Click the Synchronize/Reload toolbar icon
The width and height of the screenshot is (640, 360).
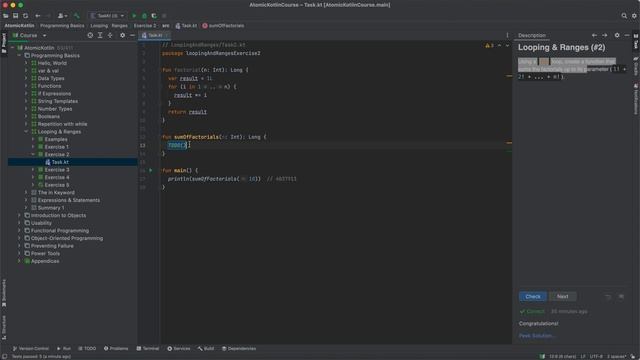tap(26, 16)
